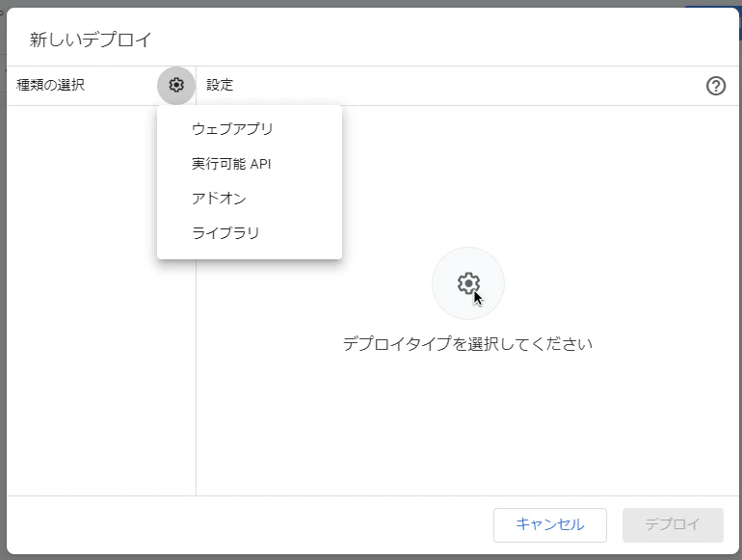Viewport: 742px width, 560px height.
Task: Click the デプロイタイプを選択してください message
Action: pos(467,344)
